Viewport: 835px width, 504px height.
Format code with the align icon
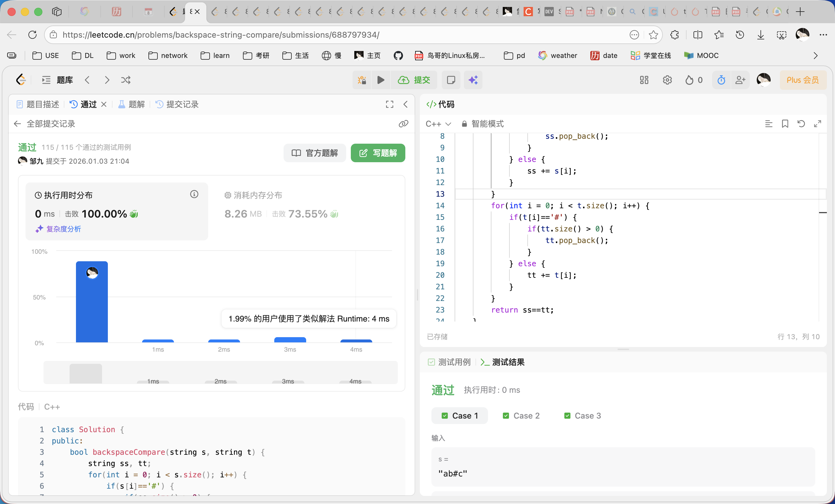pyautogui.click(x=769, y=124)
